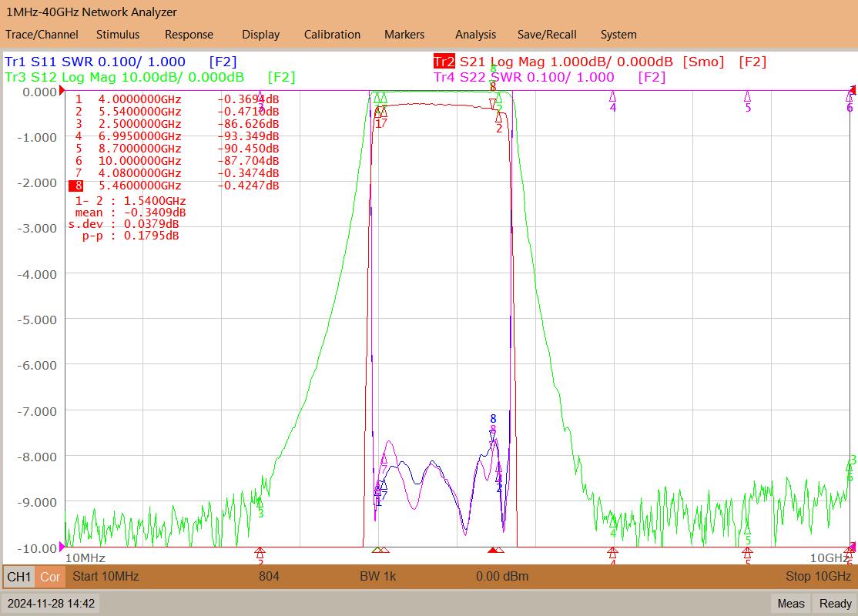Screen dimensions: 858x616
Task: Open the Save/Recall menu
Action: 547,35
